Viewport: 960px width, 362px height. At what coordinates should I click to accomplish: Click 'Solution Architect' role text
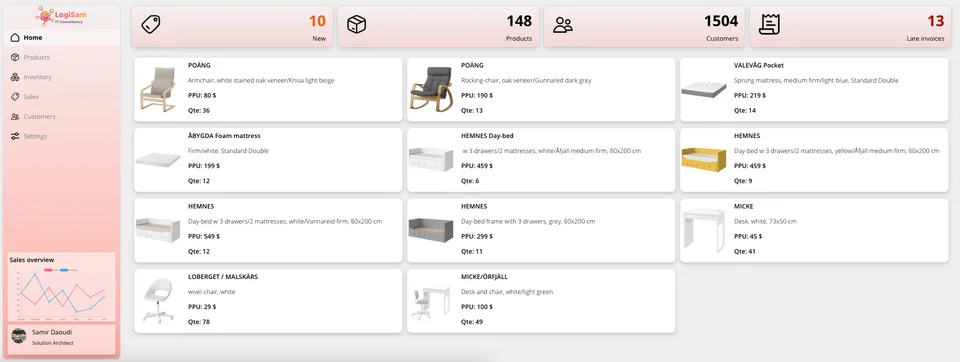pos(53,343)
